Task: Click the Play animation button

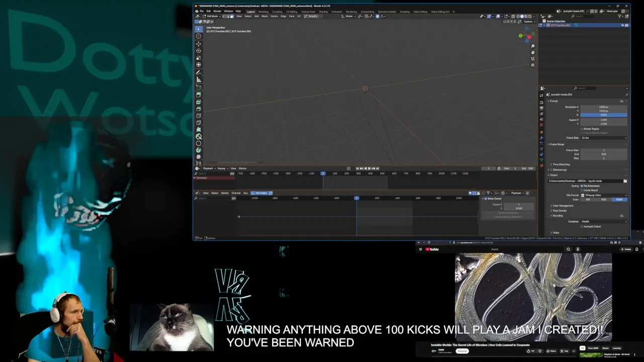Action: 369,168
